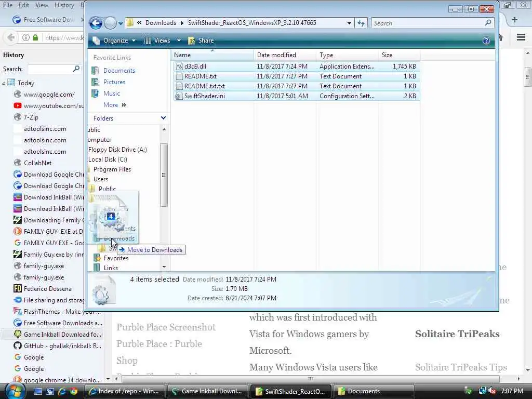Switch to Game Inkball Download taskbar window
This screenshot has height=399, width=532.
(x=207, y=392)
